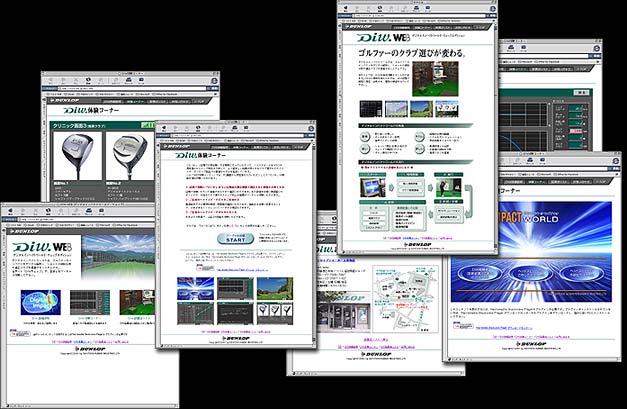
Task: Open the fitting room thumbnail on the home page
Action: tap(137, 302)
